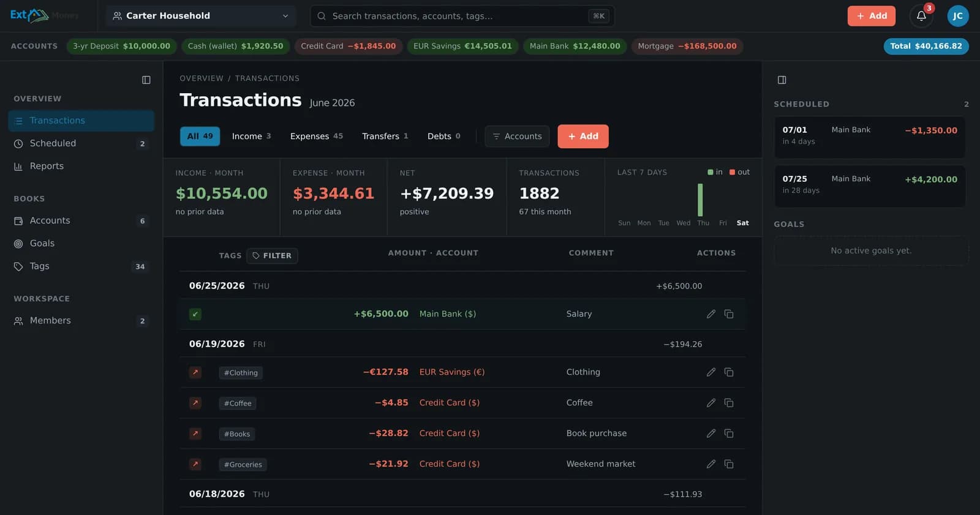Click the #Groceries tag
The image size is (980, 515).
(x=243, y=465)
